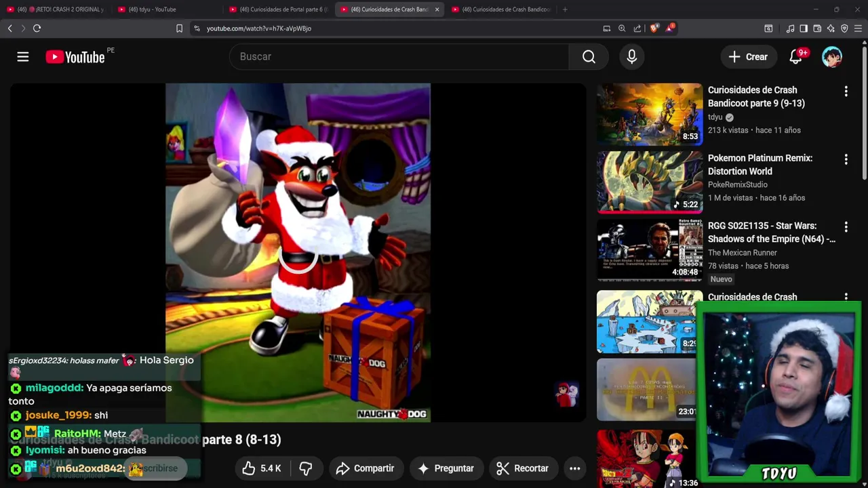Open options for Pokemon Platinum Remix video

tap(846, 159)
